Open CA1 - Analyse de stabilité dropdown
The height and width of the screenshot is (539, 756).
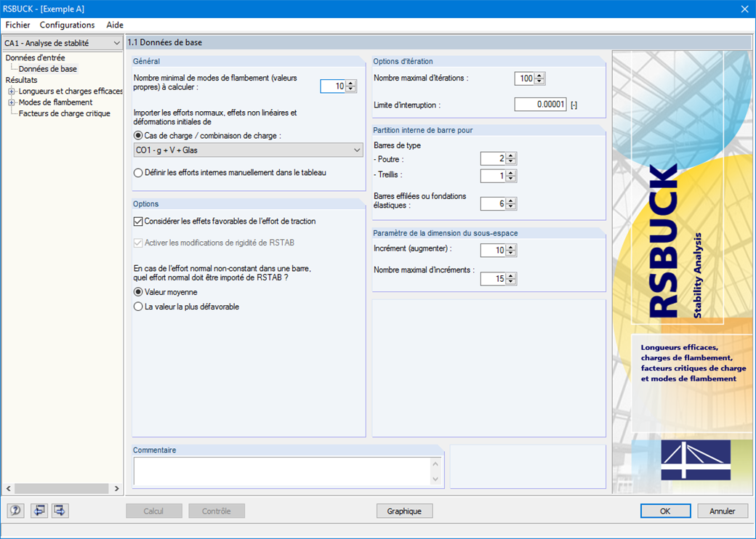(x=63, y=43)
